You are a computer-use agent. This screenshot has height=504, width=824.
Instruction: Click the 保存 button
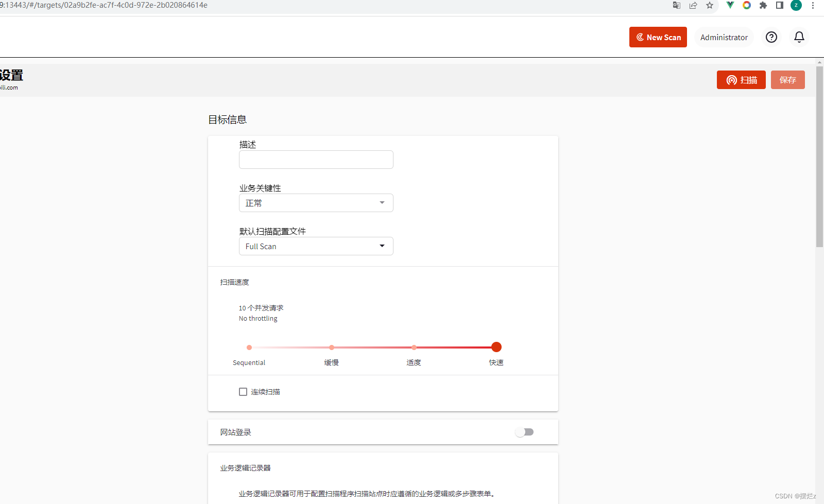pos(787,80)
